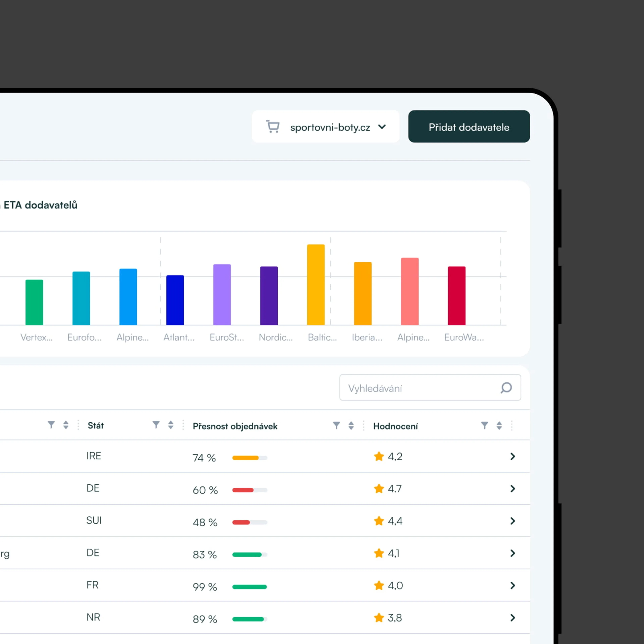Viewport: 644px width, 644px height.
Task: Expand the row with 83 % accuracy
Action: pyautogui.click(x=513, y=553)
